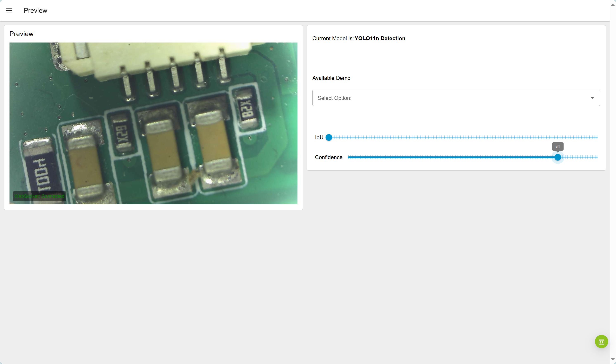This screenshot has height=364, width=616.
Task: Click the circuit board camera preview image
Action: 153,123
